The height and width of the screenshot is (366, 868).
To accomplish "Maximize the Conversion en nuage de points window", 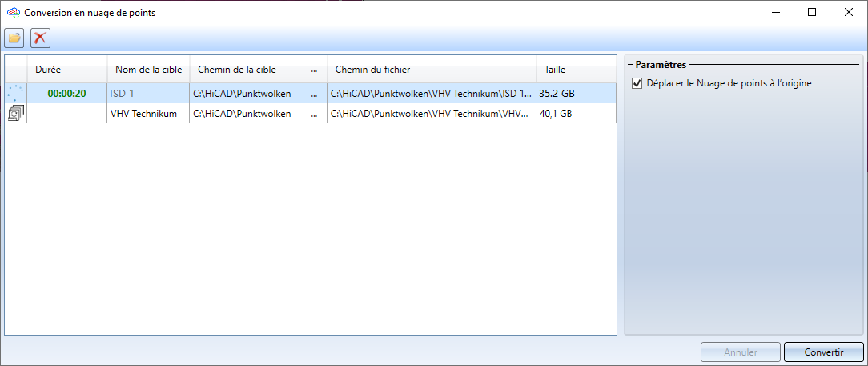I will (x=812, y=13).
